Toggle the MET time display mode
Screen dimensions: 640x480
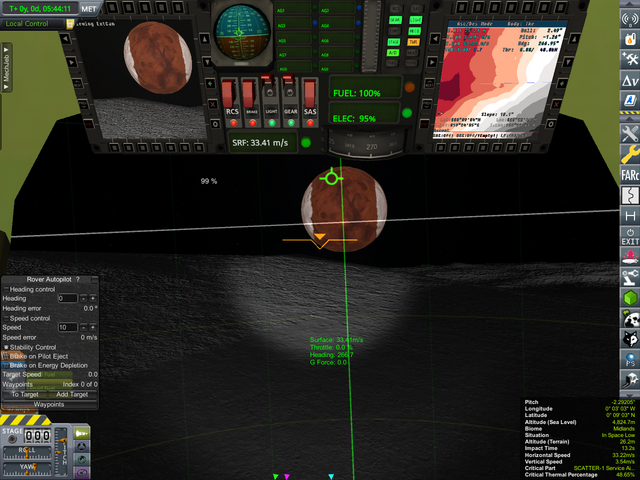(x=89, y=9)
